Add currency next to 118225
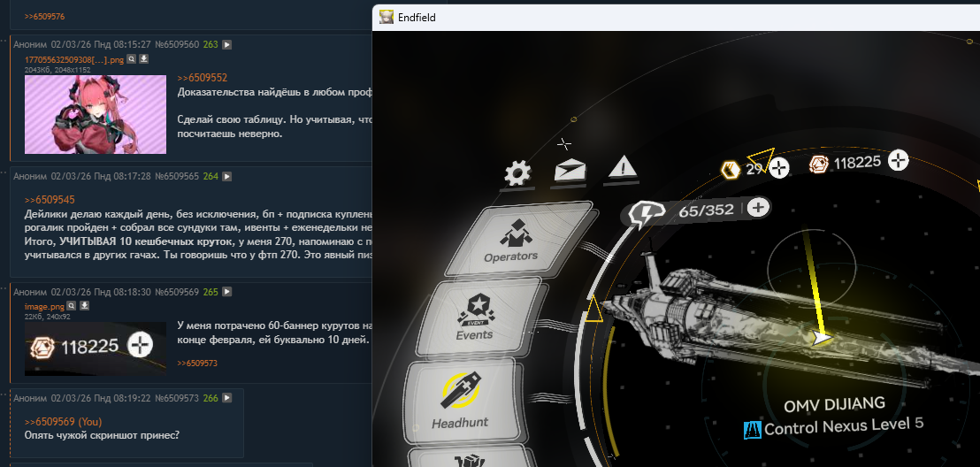The image size is (980, 467). [898, 161]
